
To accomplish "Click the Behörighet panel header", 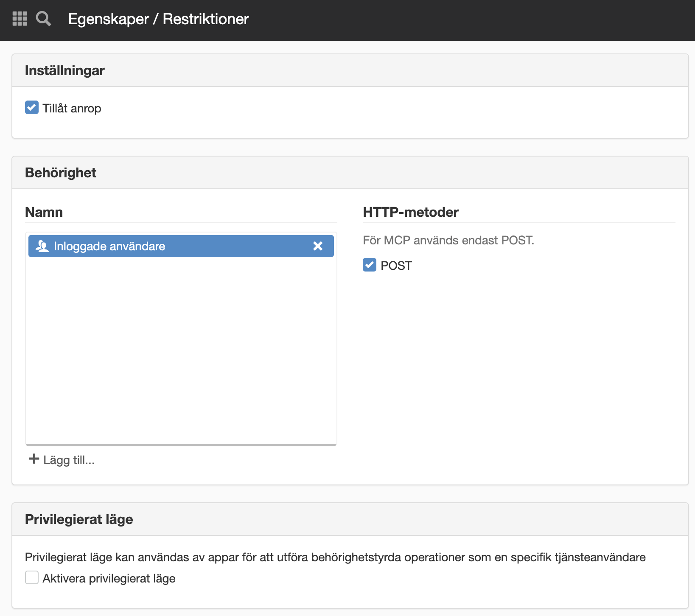I will [x=350, y=173].
